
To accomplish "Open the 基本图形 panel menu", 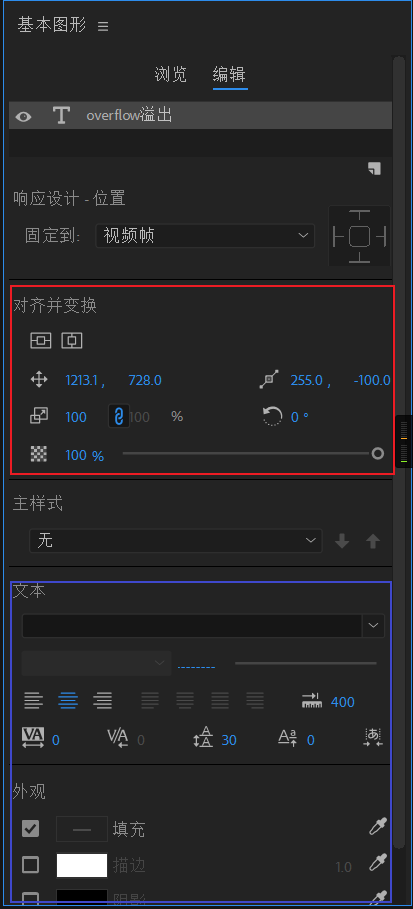I will click(x=103, y=26).
